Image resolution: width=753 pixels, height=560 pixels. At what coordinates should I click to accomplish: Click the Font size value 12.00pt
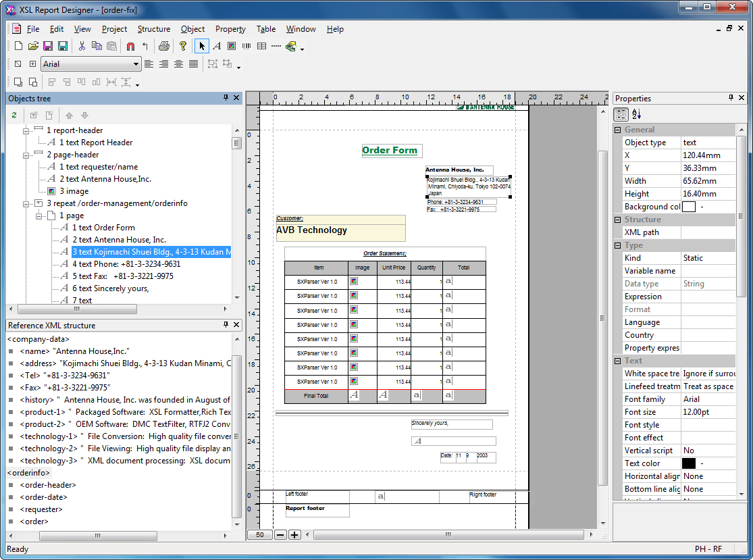pos(696,412)
